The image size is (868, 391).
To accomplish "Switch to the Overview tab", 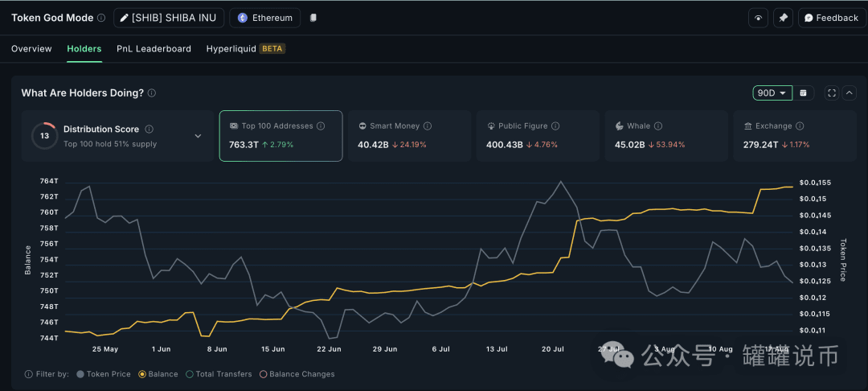I will pyautogui.click(x=31, y=49).
